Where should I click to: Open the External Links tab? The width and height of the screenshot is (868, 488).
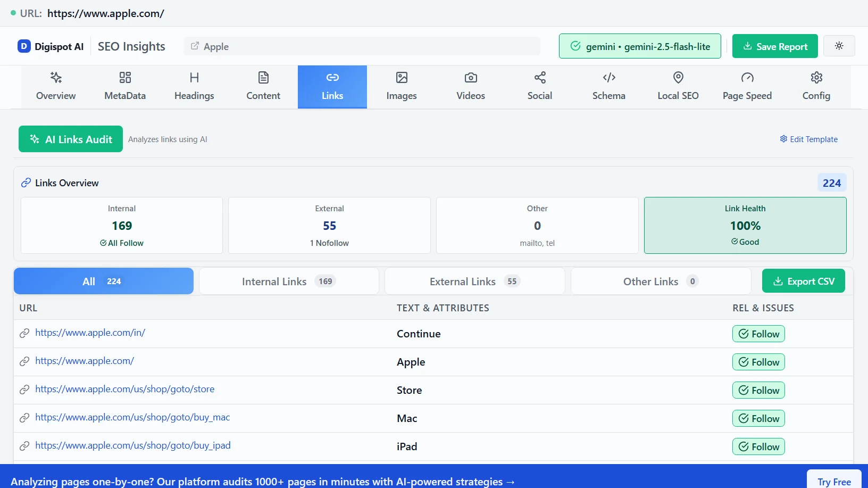tap(474, 281)
